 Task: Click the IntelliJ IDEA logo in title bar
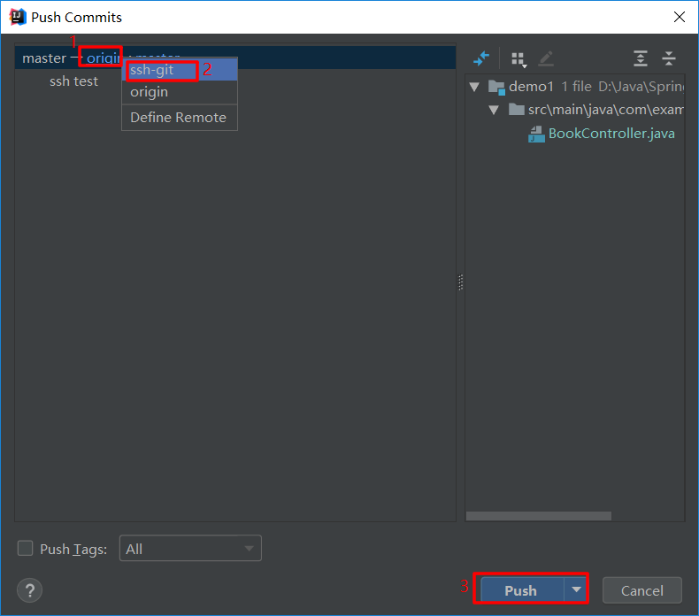(18, 17)
